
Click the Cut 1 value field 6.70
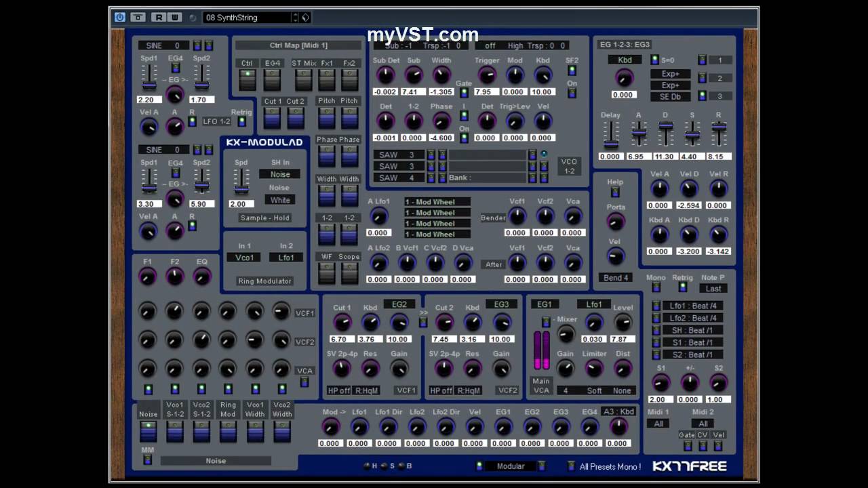pyautogui.click(x=342, y=339)
